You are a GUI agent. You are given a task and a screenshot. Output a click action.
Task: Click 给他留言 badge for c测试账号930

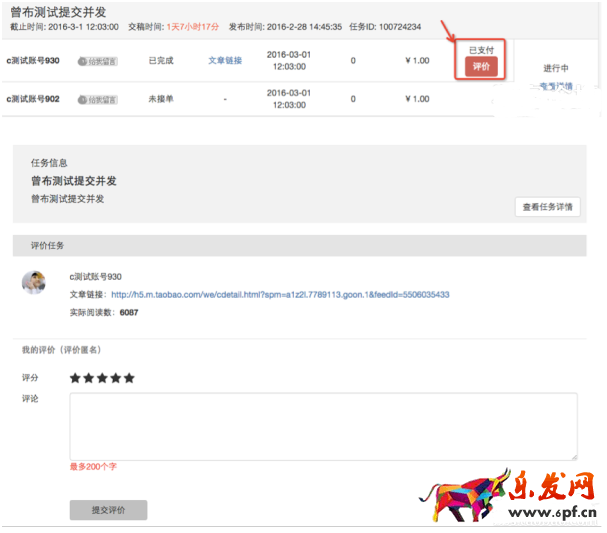[98, 62]
